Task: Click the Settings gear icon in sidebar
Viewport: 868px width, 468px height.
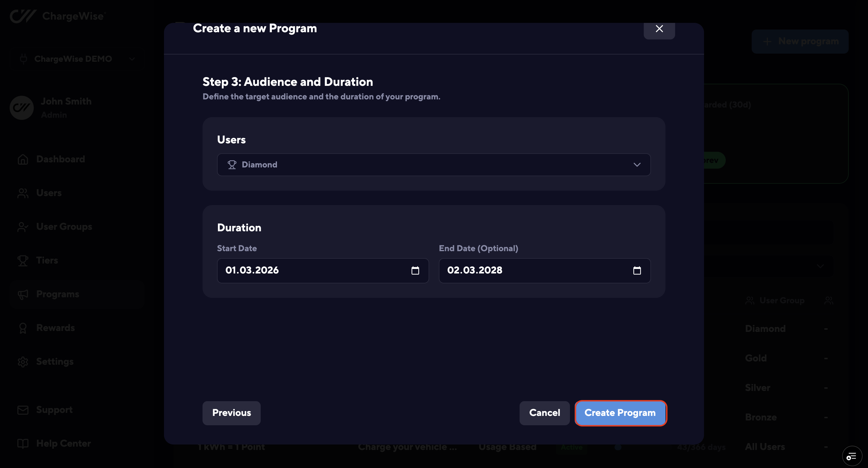Action: click(23, 362)
